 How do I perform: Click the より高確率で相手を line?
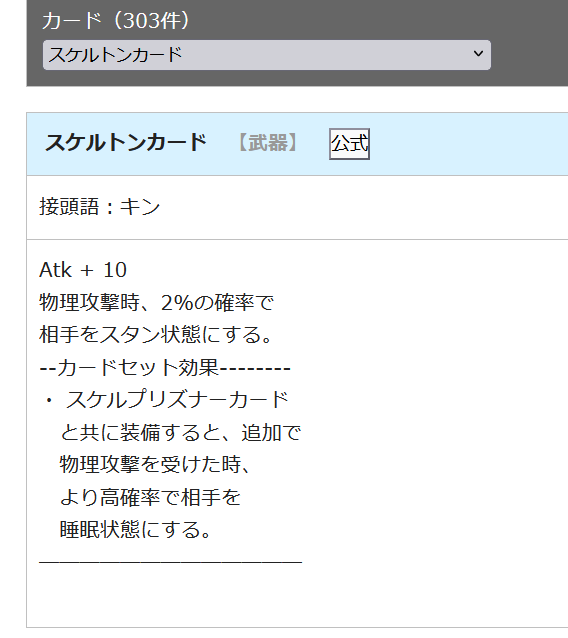click(151, 497)
